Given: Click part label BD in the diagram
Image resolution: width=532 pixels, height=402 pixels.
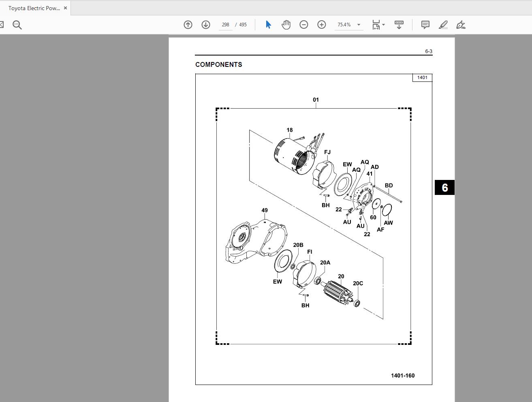Looking at the screenshot, I should click(389, 186).
